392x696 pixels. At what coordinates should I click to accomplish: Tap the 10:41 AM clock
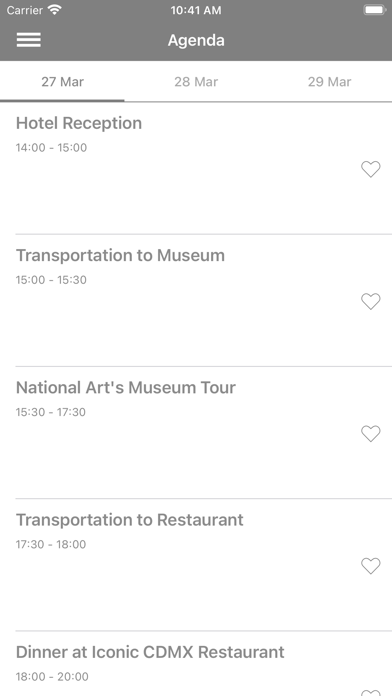(x=196, y=10)
